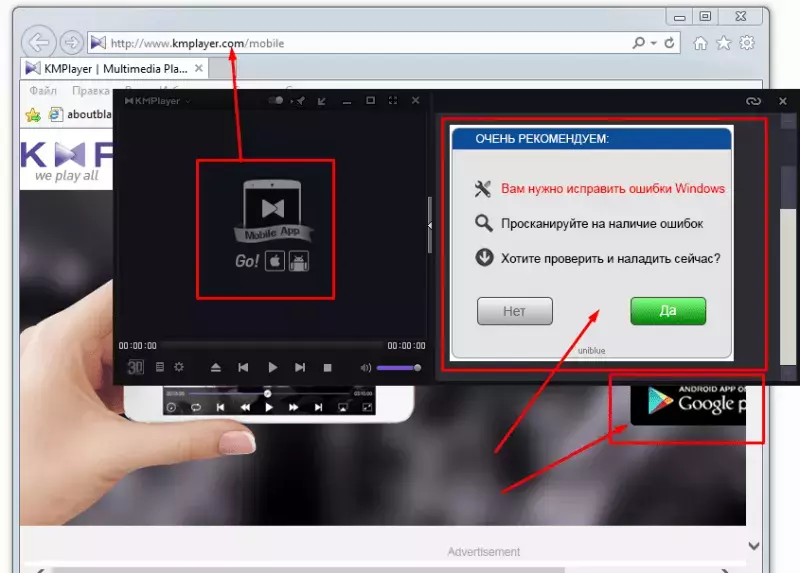Click the magnifier icon in ad
This screenshot has width=800, height=573.
(484, 223)
